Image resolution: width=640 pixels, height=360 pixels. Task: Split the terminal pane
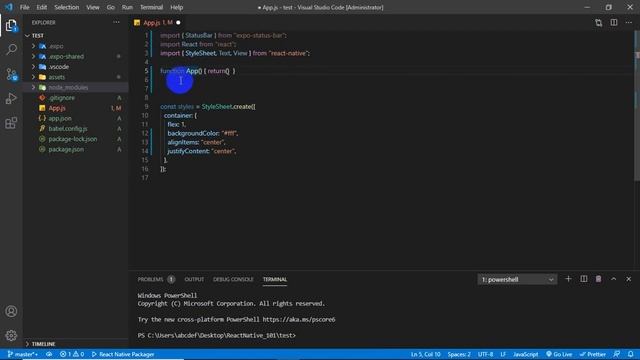click(584, 279)
